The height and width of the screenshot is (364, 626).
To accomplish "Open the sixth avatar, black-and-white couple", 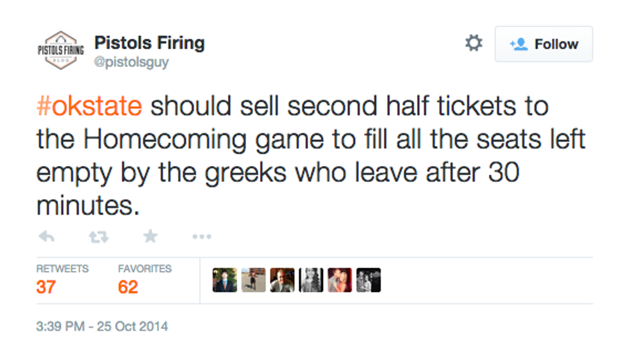I will [x=369, y=280].
